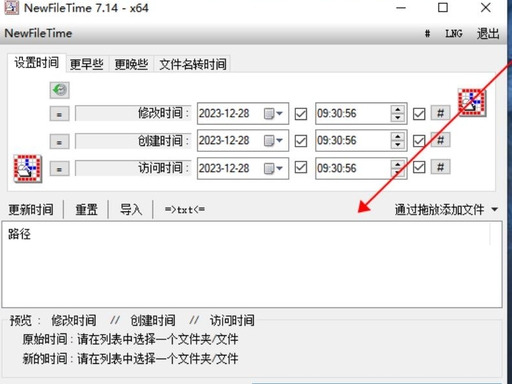Click the 更新时间 button
The image size is (512, 384).
(x=31, y=210)
